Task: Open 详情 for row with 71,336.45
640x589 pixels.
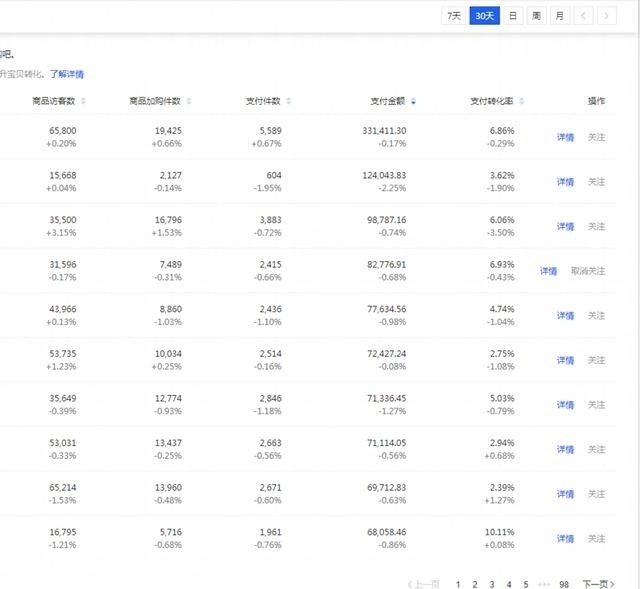Action: coord(565,405)
